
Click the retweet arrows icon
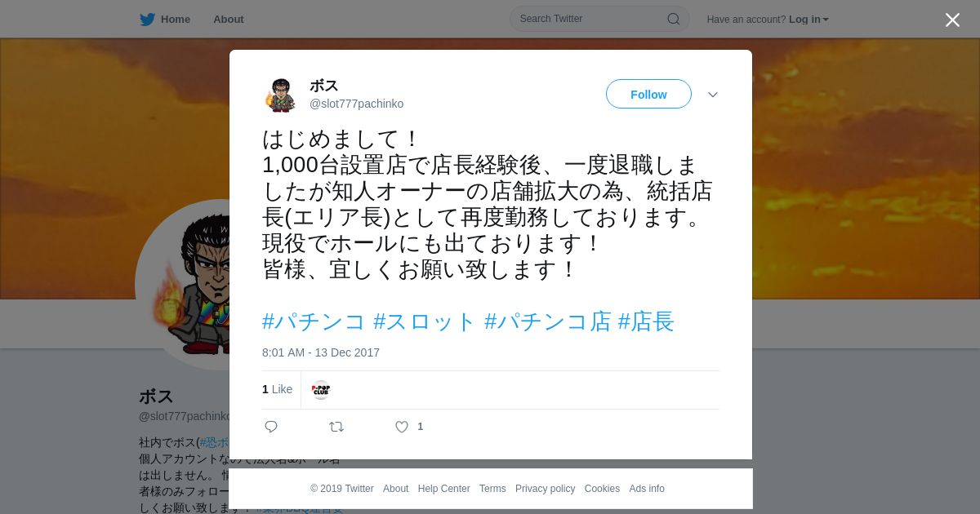coord(336,427)
